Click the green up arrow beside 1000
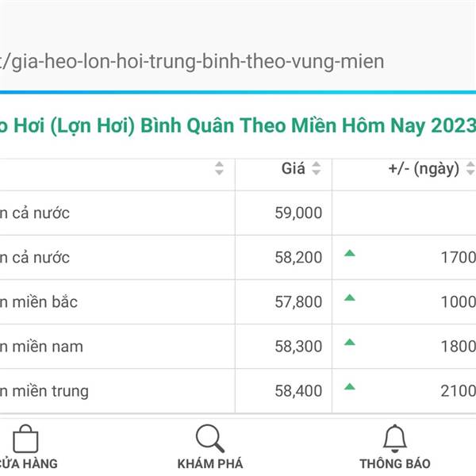The image size is (476, 476). [350, 297]
